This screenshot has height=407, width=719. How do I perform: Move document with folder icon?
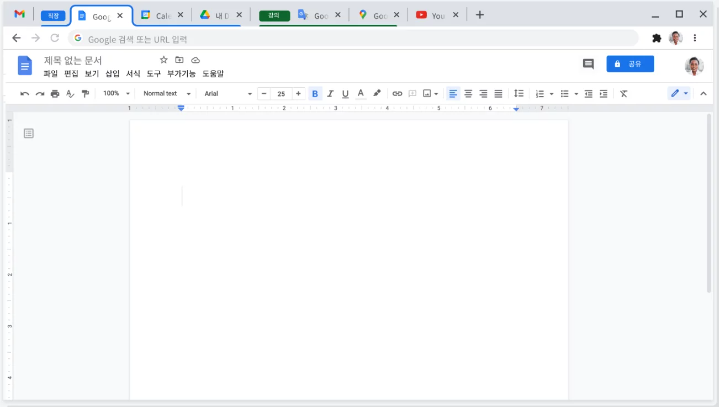point(179,60)
